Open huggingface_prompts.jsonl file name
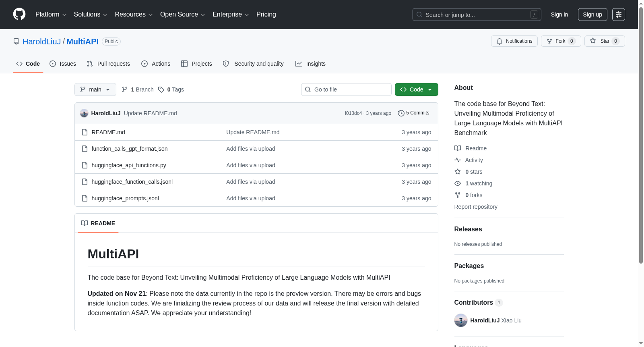This screenshot has width=644, height=347. (x=125, y=198)
